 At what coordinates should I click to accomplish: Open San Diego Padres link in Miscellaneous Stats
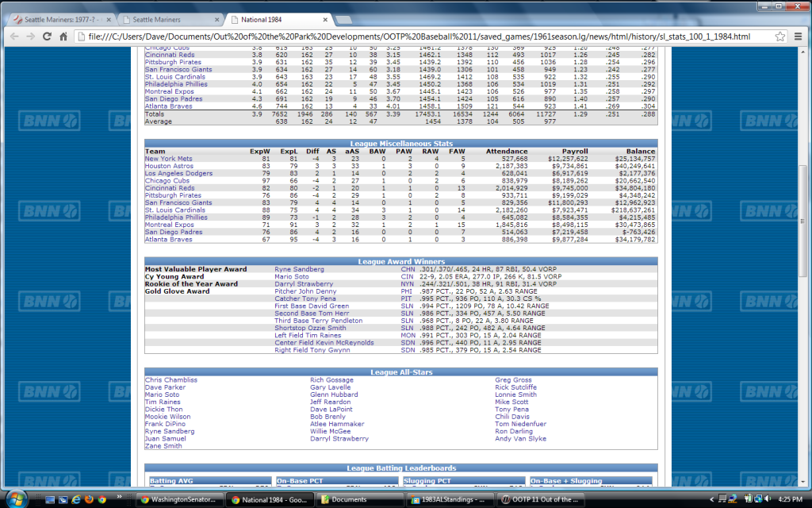pyautogui.click(x=174, y=232)
